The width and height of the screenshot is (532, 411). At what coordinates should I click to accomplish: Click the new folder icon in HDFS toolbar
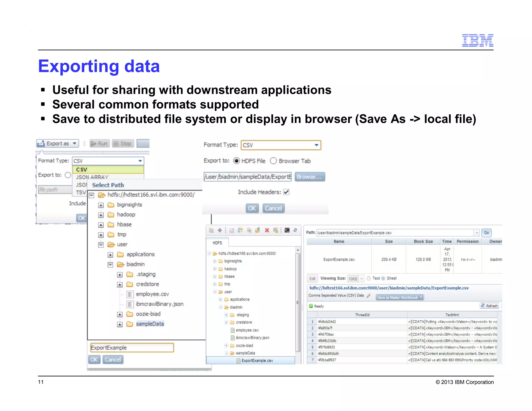coord(232,230)
